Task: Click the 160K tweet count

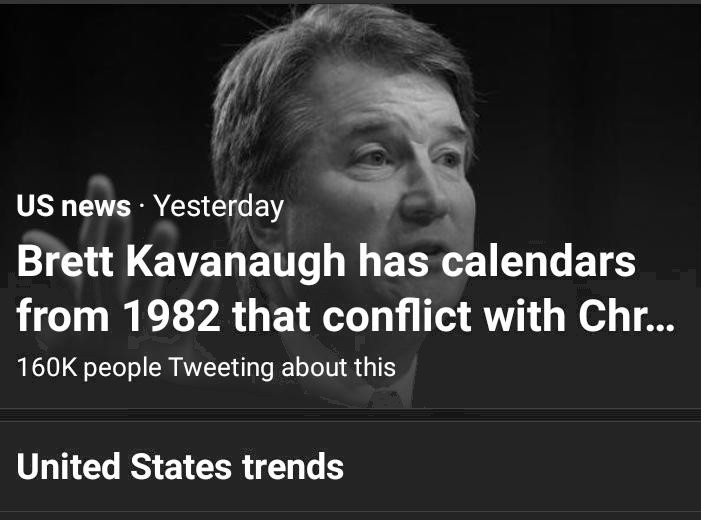Action: (x=47, y=367)
